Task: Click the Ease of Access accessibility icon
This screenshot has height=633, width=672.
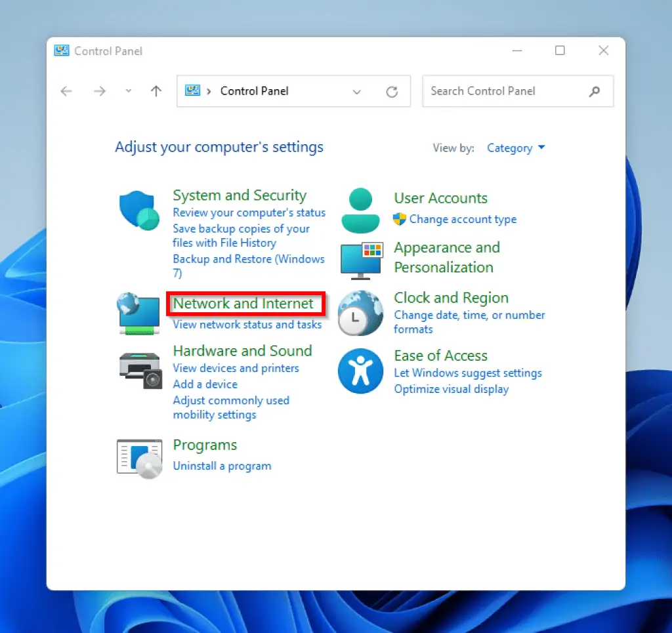Action: point(360,371)
